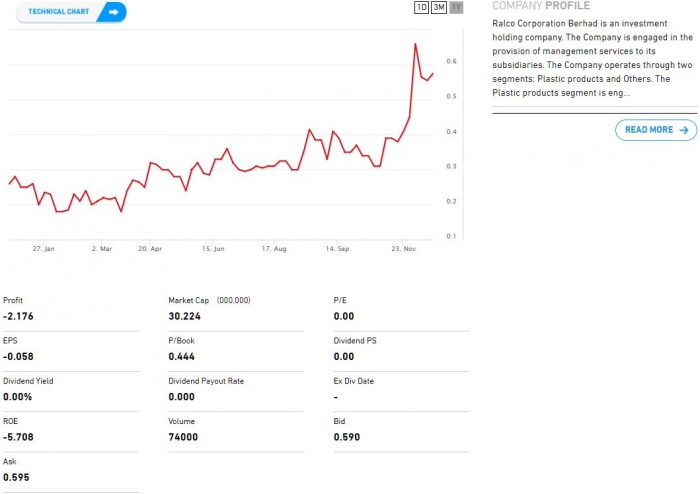This screenshot has height=494, width=700.
Task: Open the Technical Chart label
Action: [x=60, y=12]
